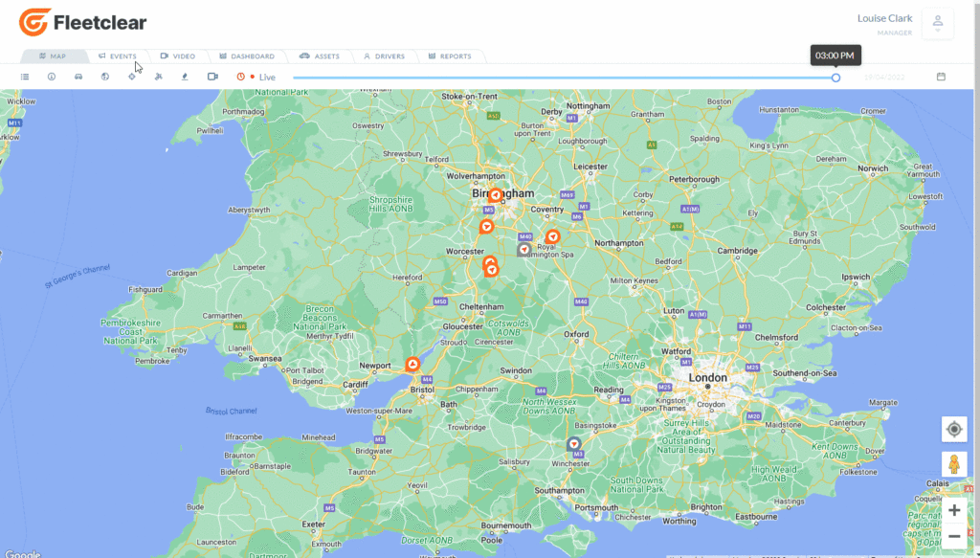Click the car vehicle filter icon
Image resolution: width=980 pixels, height=558 pixels.
click(78, 77)
